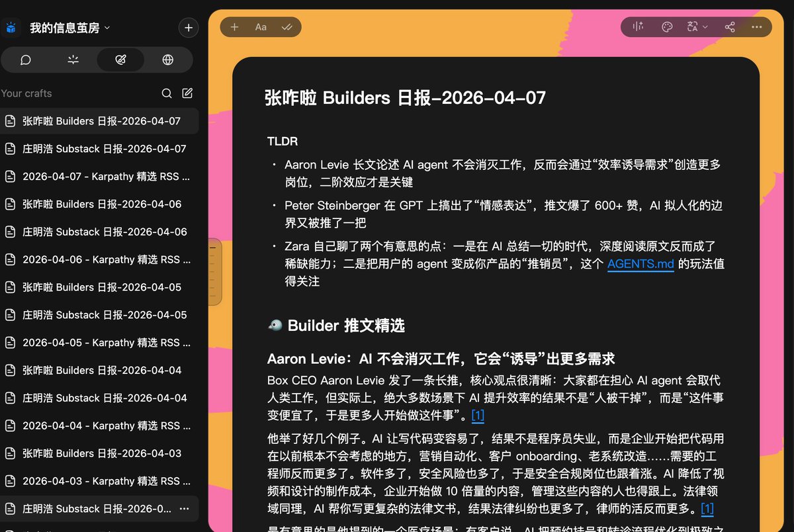This screenshot has height=532, width=794.
Task: Share this document via share icon
Action: pos(730,27)
